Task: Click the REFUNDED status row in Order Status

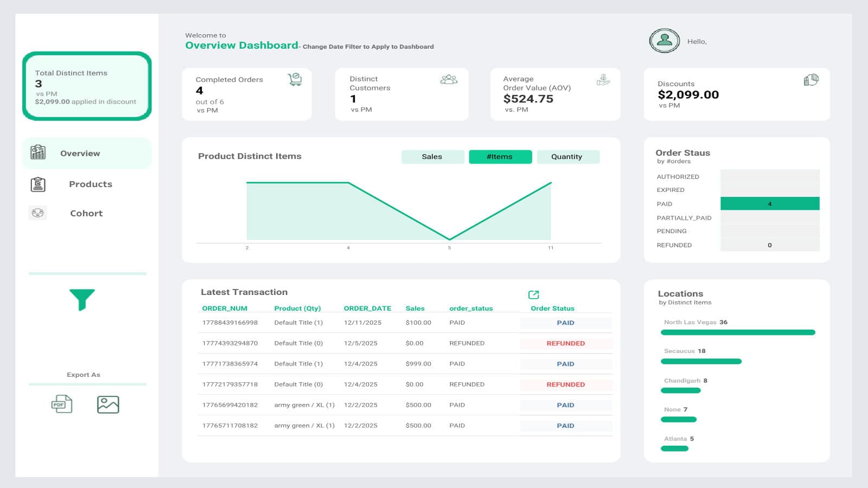Action: tap(738, 245)
